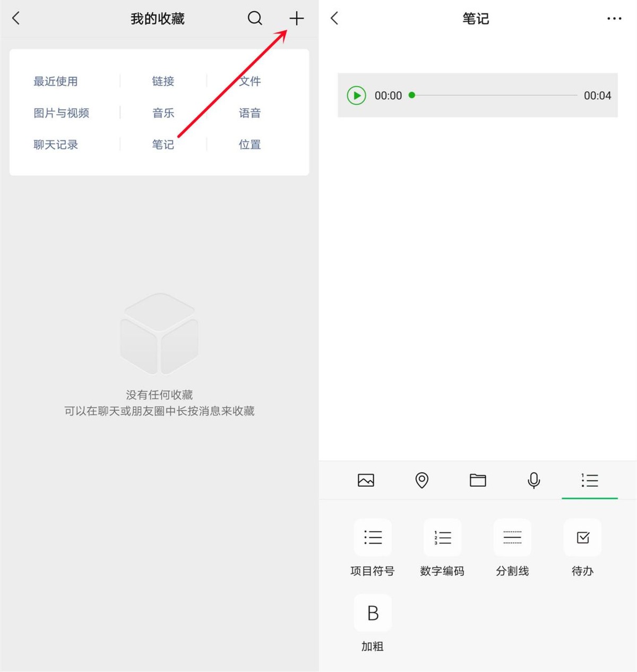Select the image insert icon in the note toolbar
The image size is (637, 672).
[366, 480]
